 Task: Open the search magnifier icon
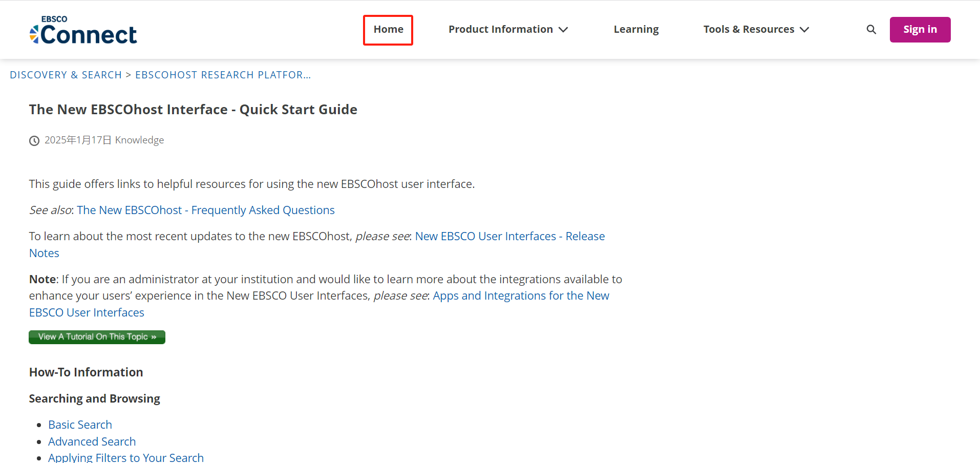pyautogui.click(x=871, y=30)
